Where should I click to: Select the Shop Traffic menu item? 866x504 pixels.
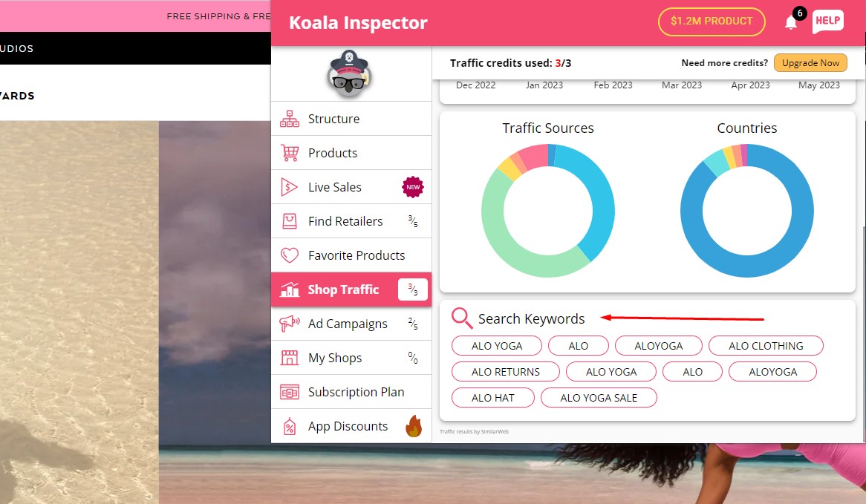pos(351,289)
